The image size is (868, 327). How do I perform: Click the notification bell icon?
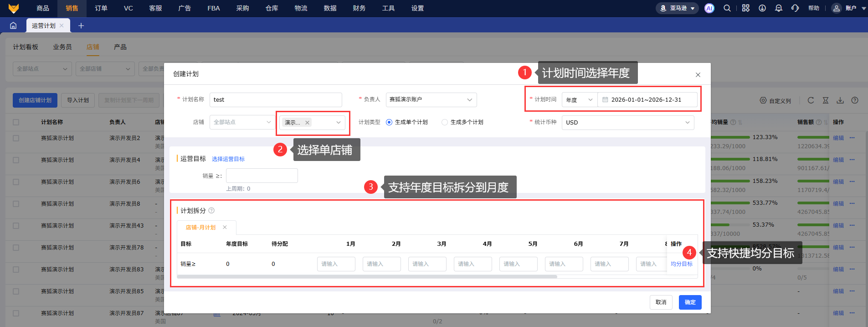(x=779, y=8)
